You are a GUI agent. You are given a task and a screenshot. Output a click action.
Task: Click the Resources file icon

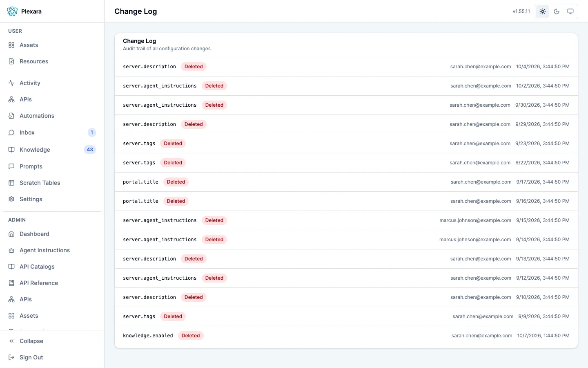(x=11, y=61)
